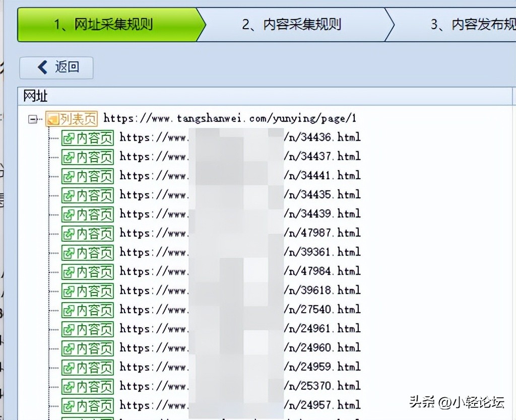Select URL text ending /n/34437.html
516x420 pixels.
(x=240, y=156)
